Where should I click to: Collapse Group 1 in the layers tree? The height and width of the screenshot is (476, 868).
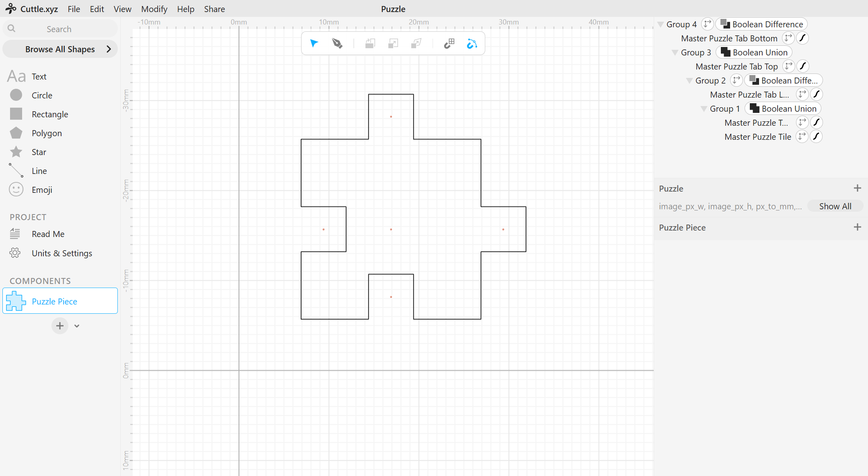coord(704,109)
